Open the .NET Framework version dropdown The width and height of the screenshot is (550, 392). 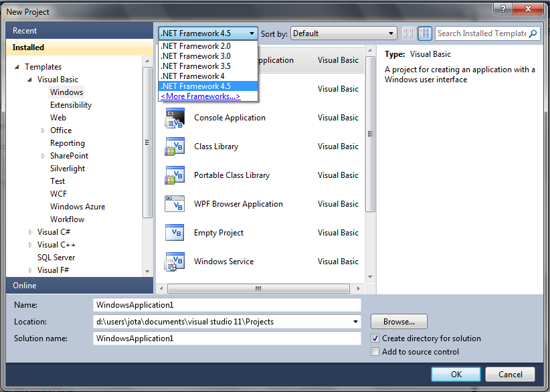(x=208, y=33)
